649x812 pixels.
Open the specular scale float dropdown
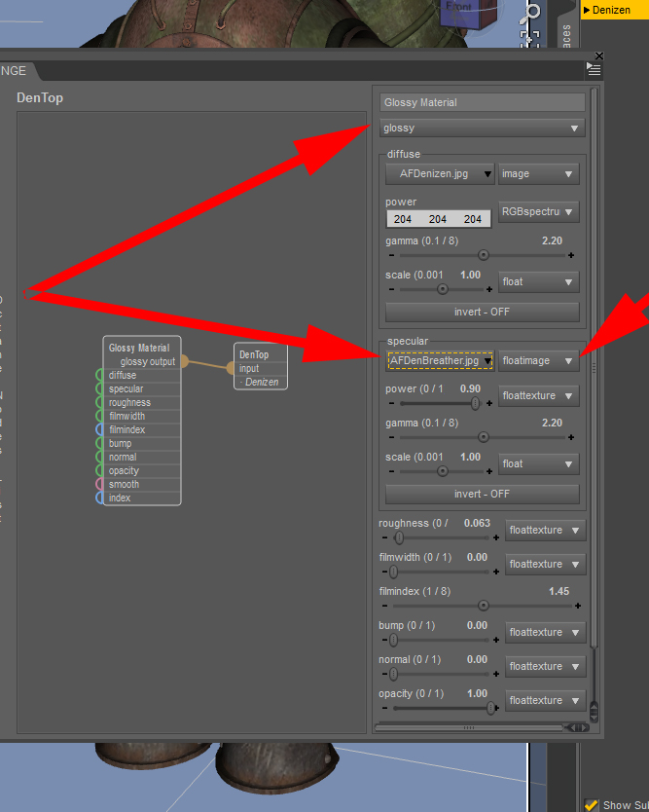tap(539, 464)
